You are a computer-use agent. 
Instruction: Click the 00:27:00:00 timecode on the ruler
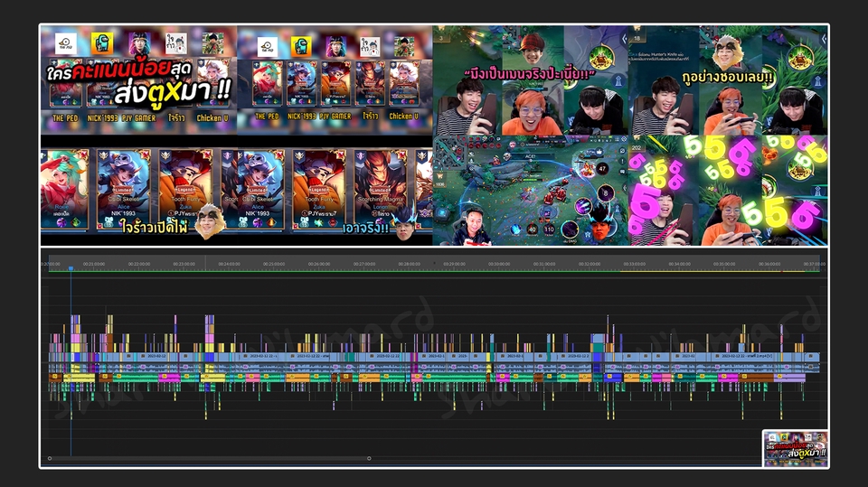[x=364, y=264]
